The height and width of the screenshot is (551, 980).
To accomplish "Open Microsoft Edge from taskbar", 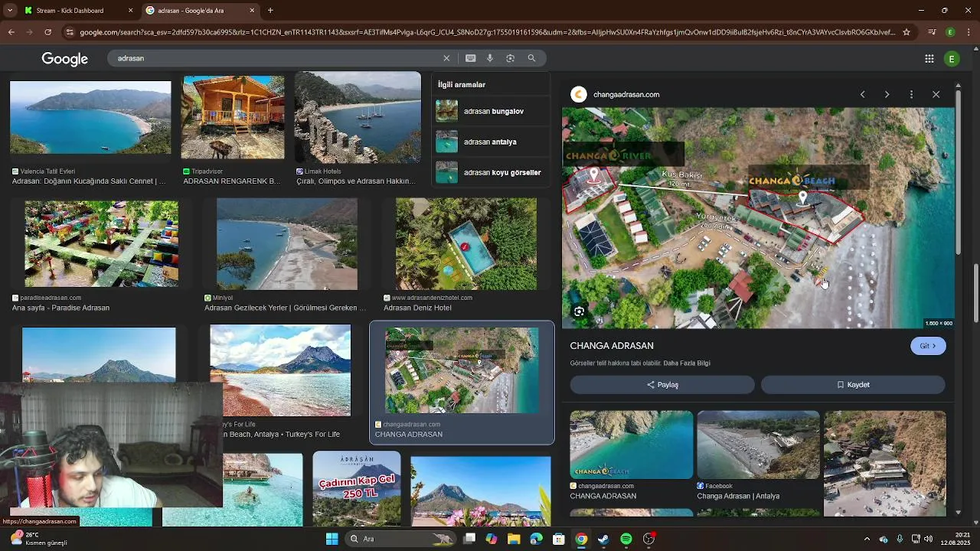I will tap(536, 539).
